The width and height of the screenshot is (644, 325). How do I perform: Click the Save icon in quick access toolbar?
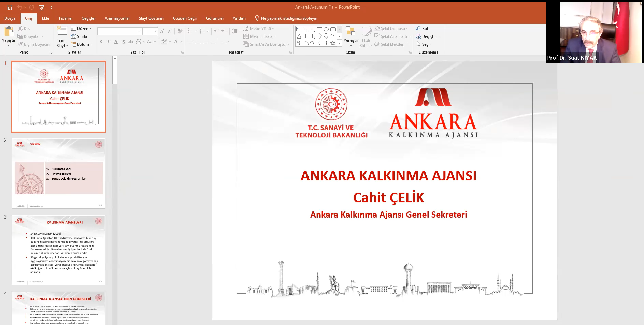click(x=10, y=7)
